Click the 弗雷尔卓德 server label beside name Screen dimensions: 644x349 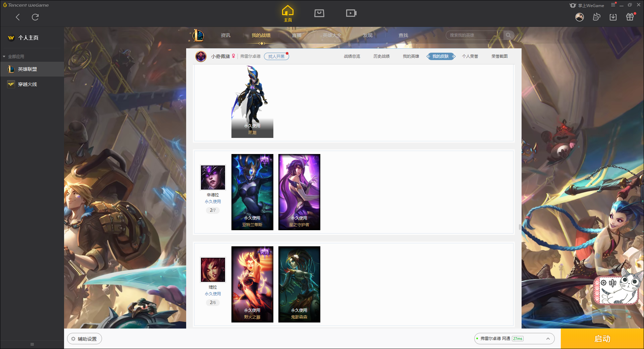250,56
